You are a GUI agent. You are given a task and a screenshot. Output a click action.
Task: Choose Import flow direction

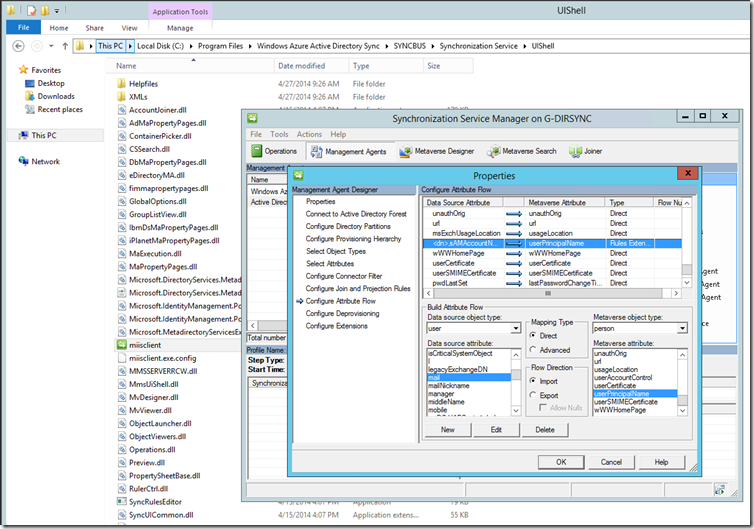pyautogui.click(x=533, y=380)
